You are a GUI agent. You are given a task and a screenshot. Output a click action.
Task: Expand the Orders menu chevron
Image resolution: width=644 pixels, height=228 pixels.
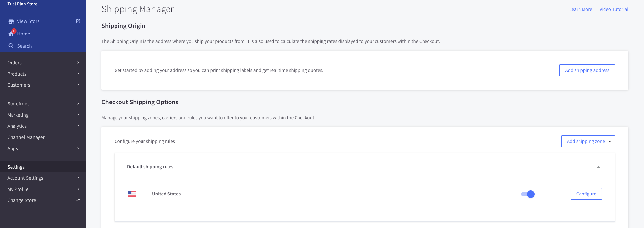click(78, 63)
